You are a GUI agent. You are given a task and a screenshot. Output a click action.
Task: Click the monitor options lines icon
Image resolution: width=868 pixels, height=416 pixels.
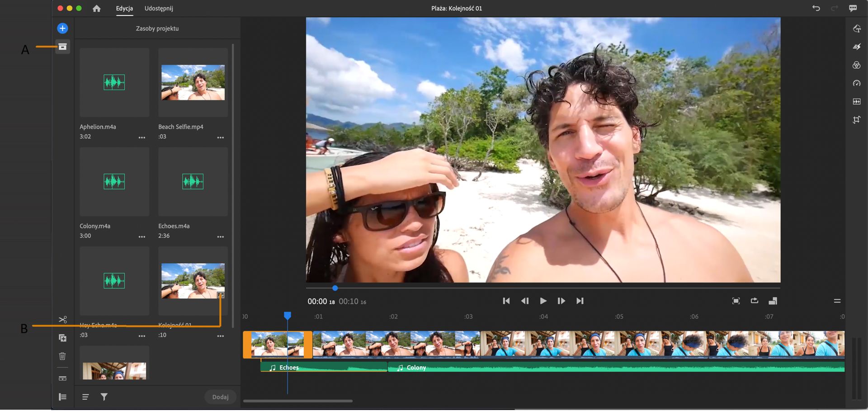[837, 301]
